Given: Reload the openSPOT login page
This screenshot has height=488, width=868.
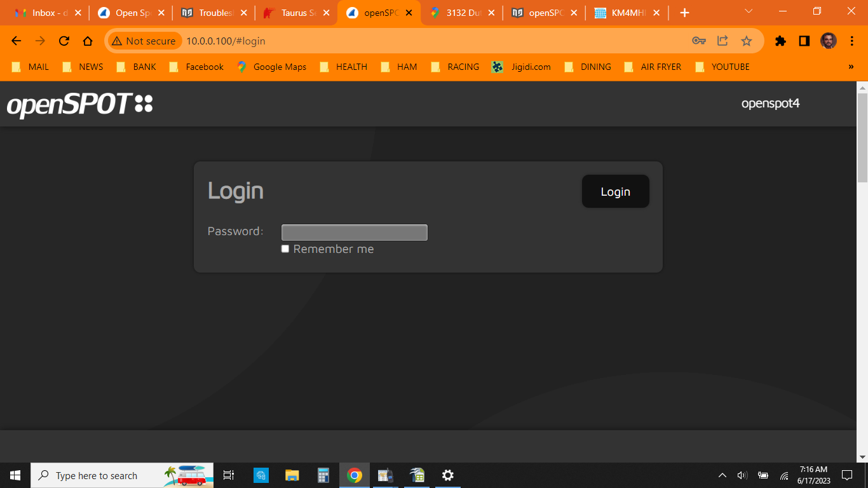Looking at the screenshot, I should pos(64,40).
